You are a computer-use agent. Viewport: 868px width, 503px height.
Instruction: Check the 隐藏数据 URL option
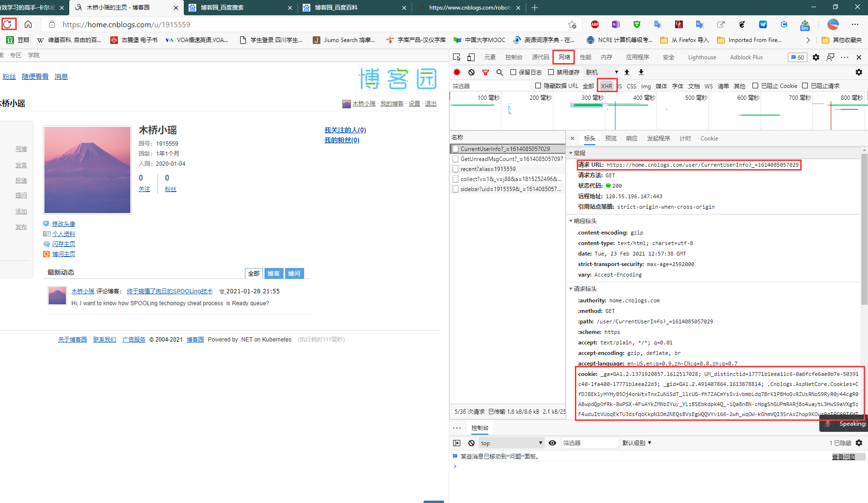[x=538, y=86]
